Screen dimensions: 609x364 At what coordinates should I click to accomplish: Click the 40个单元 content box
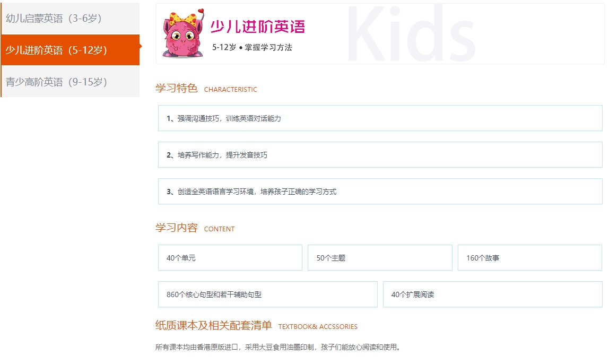[230, 257]
